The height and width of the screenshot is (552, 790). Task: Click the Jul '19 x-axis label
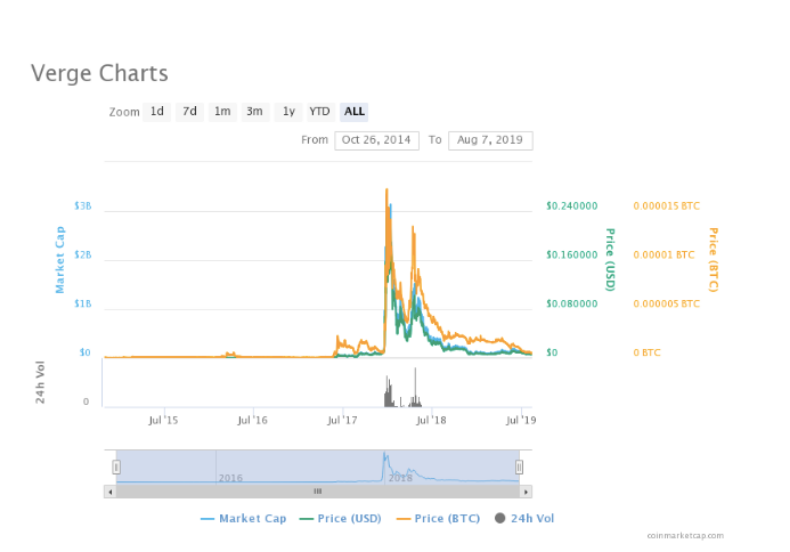point(521,420)
